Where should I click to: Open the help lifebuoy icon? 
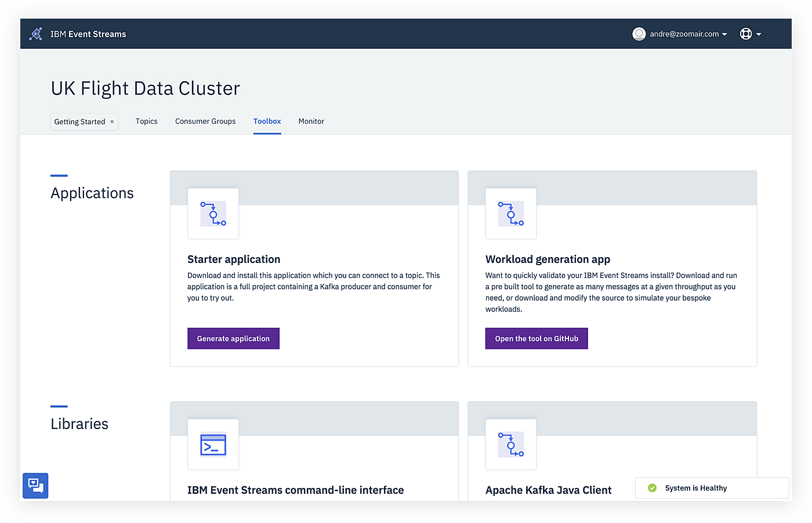(746, 34)
